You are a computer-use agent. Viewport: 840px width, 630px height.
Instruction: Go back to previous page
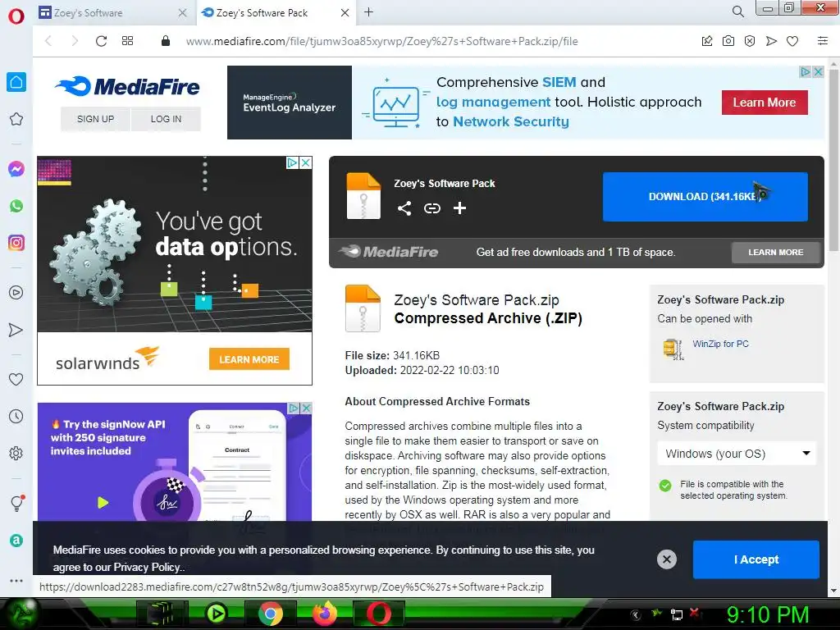(x=48, y=41)
